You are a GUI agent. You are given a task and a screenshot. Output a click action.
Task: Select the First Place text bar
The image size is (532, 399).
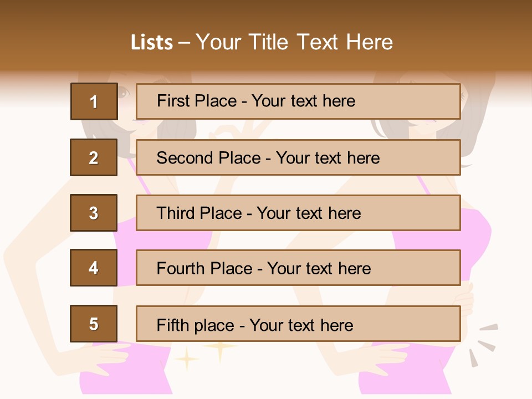click(x=298, y=101)
